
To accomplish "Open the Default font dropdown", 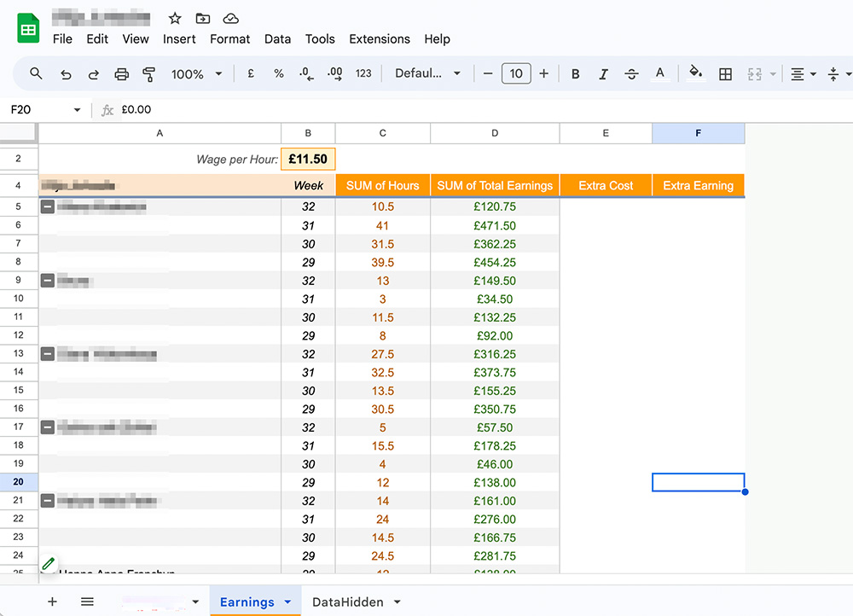I will (x=427, y=74).
